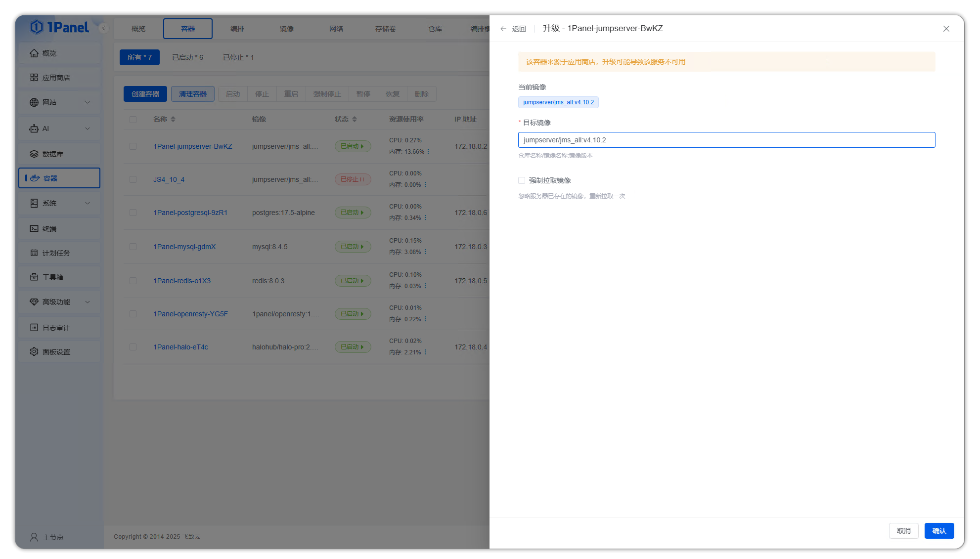Filter by 已启动 * 6
The width and height of the screenshot is (980, 559).
tap(187, 57)
